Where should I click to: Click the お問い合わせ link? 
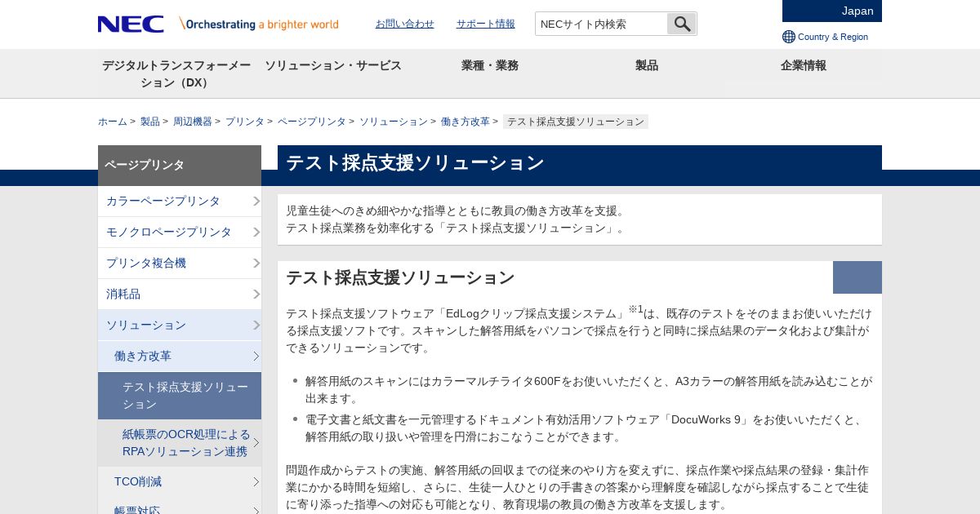[x=405, y=24]
